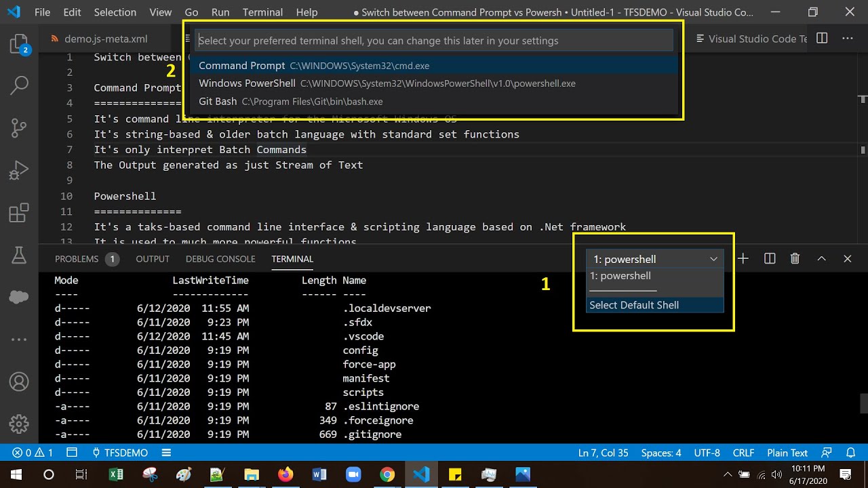Viewport: 868px width, 488px height.
Task: Open the Test beaker view
Action: [x=18, y=255]
